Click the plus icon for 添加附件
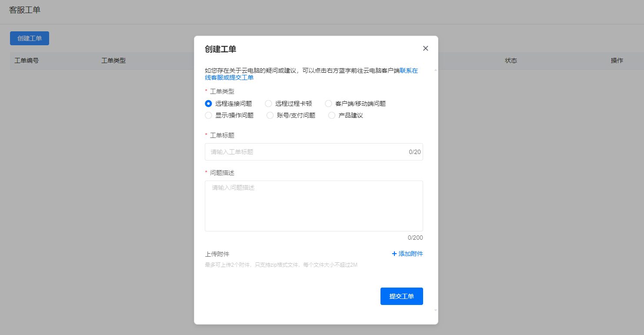The width and height of the screenshot is (644, 335). pos(394,254)
